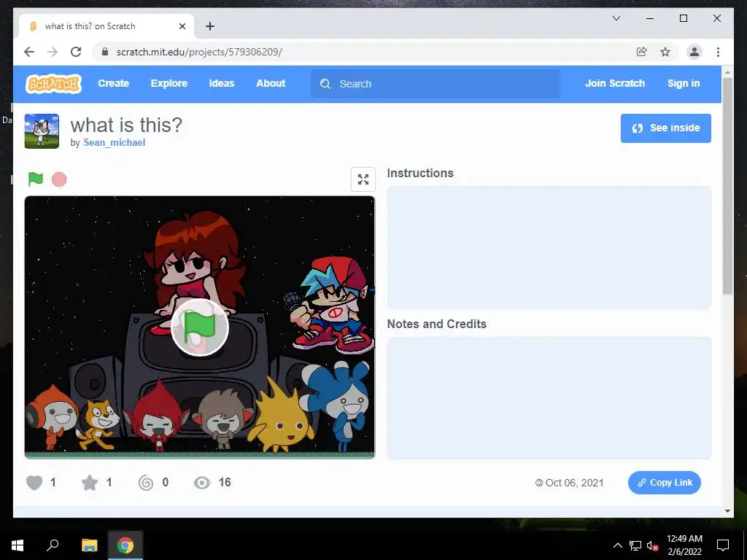The height and width of the screenshot is (560, 747).
Task: Favorite this project with the star icon
Action: pos(90,483)
